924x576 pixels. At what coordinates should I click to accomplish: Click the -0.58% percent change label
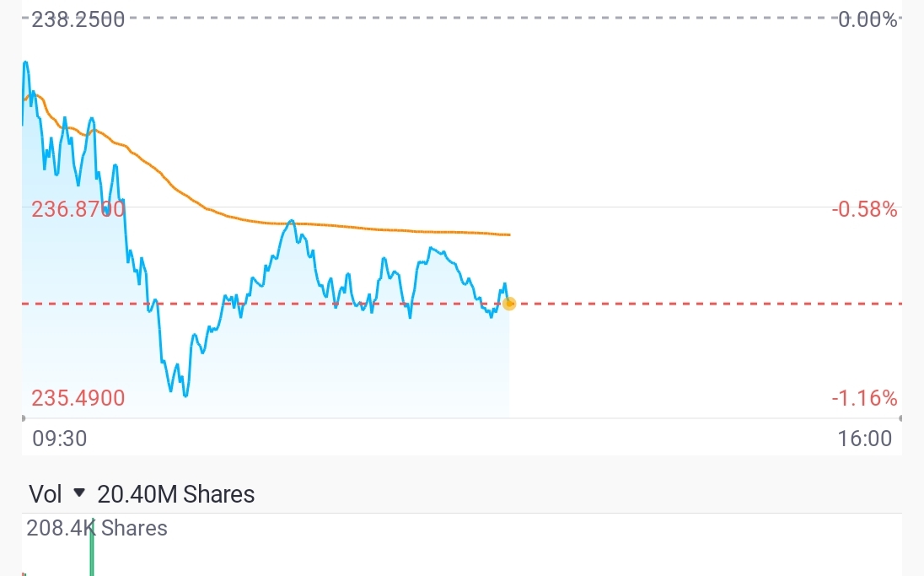865,209
